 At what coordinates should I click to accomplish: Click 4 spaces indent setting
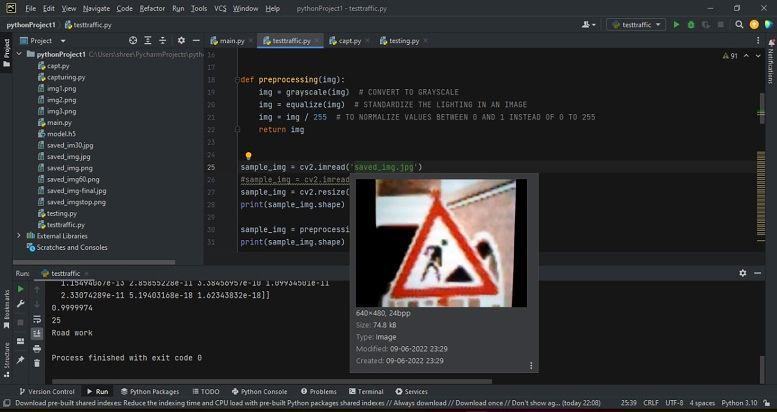pyautogui.click(x=702, y=403)
